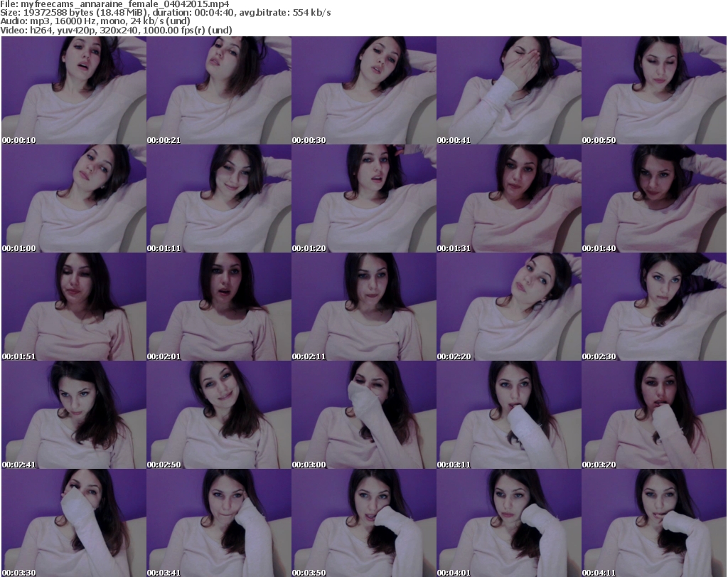
Task: Click the thumbnail stamped 00:03:50
Action: tap(364, 523)
